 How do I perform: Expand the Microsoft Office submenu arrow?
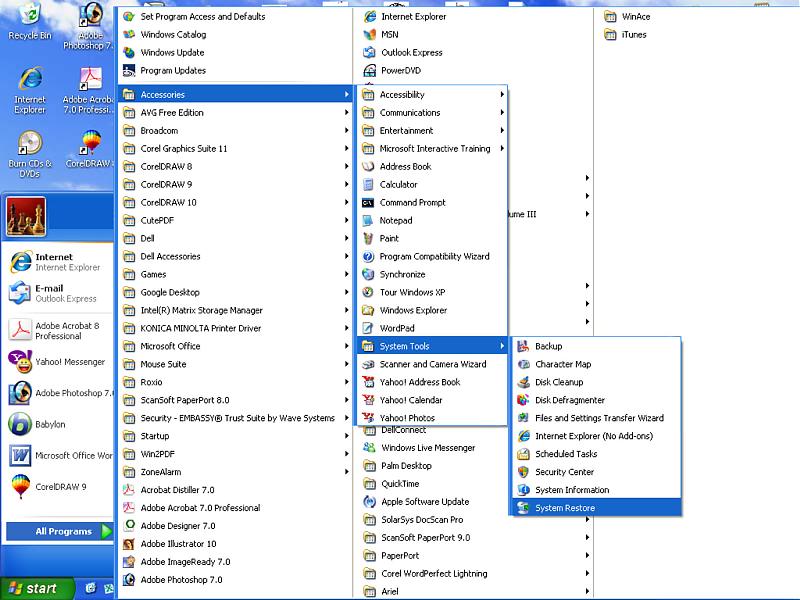pos(346,346)
